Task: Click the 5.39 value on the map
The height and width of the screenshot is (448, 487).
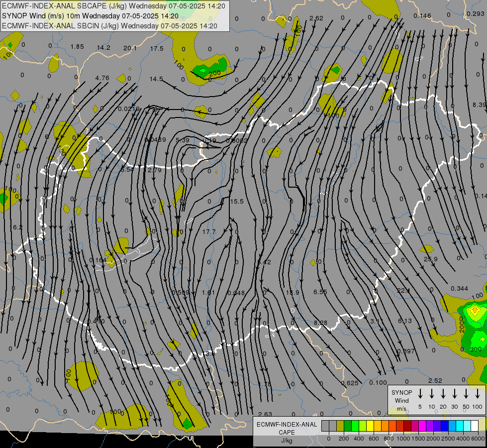Action: point(183,140)
